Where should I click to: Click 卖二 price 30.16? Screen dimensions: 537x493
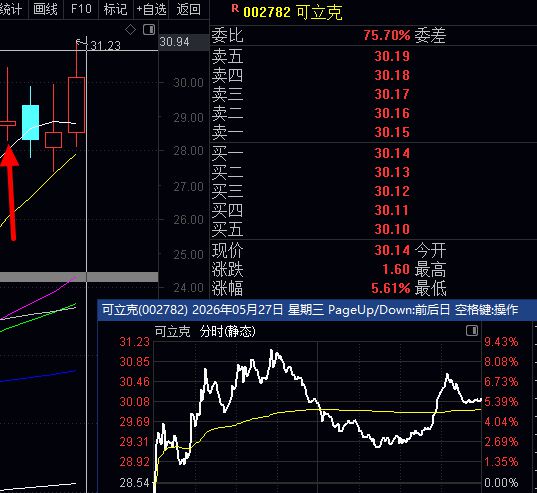click(392, 113)
